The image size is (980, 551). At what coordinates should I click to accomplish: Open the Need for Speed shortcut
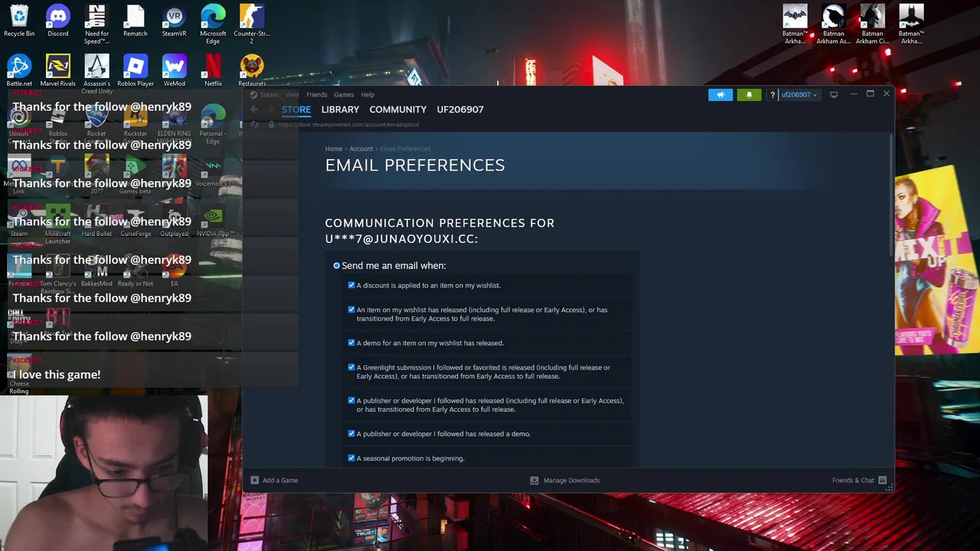click(96, 24)
